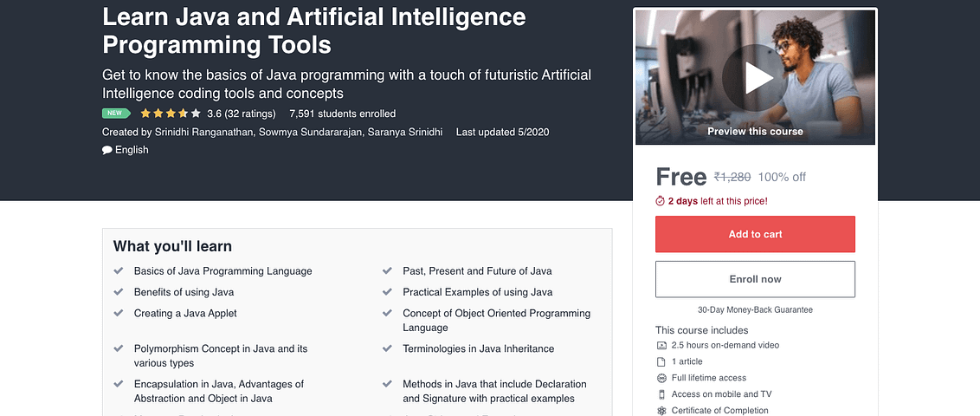Click the green NEW badge
Viewport: 980px width, 416px height.
click(x=116, y=114)
